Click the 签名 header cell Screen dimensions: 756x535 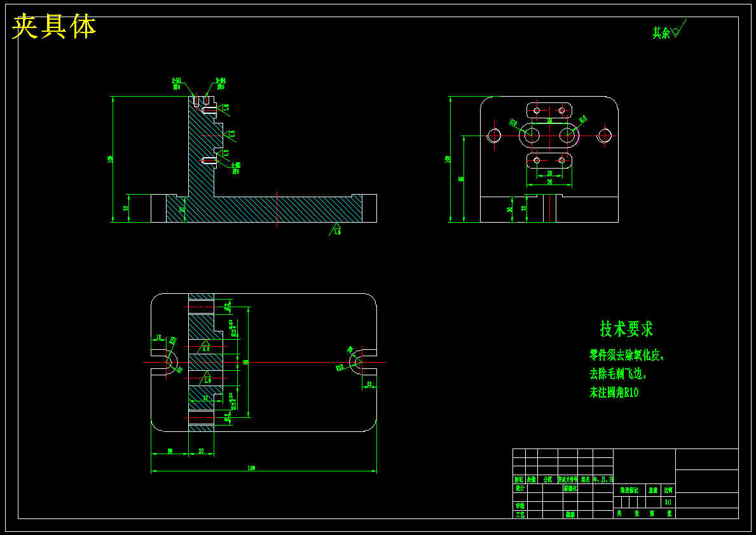click(x=586, y=480)
